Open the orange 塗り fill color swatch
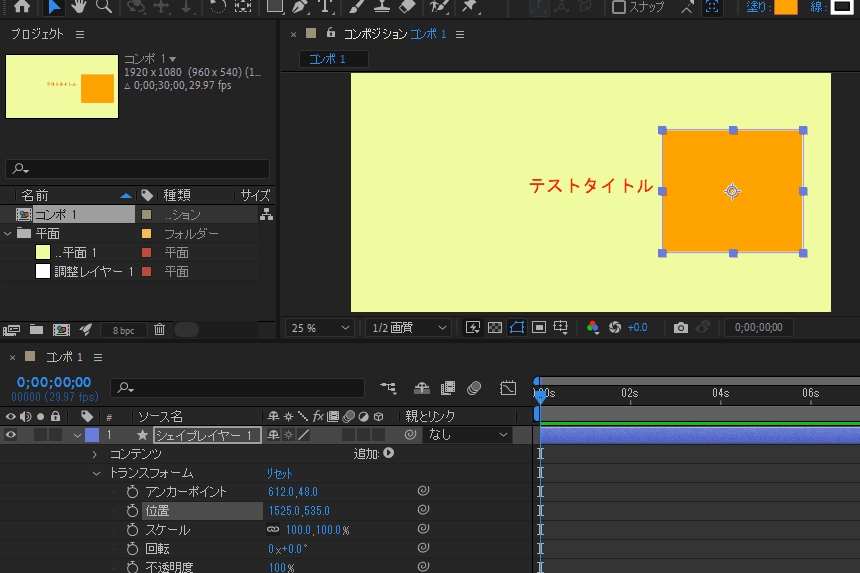Image resolution: width=860 pixels, height=573 pixels. tap(786, 7)
